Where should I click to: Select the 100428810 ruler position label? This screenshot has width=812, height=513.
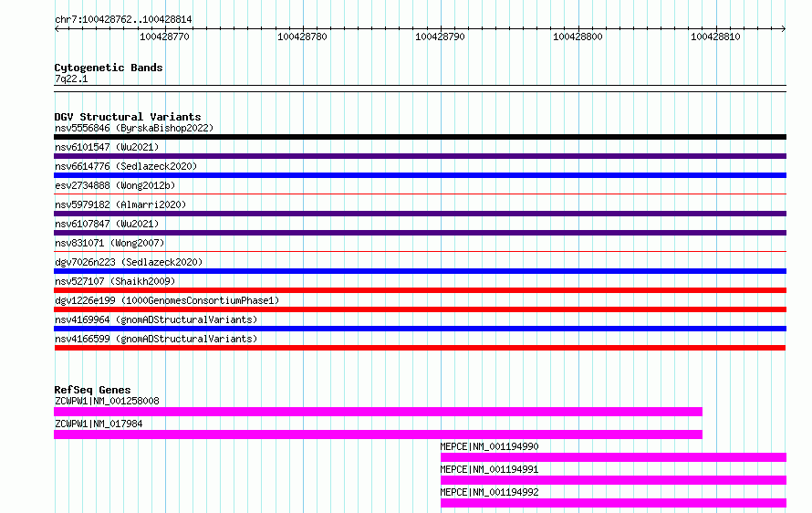[x=715, y=37]
